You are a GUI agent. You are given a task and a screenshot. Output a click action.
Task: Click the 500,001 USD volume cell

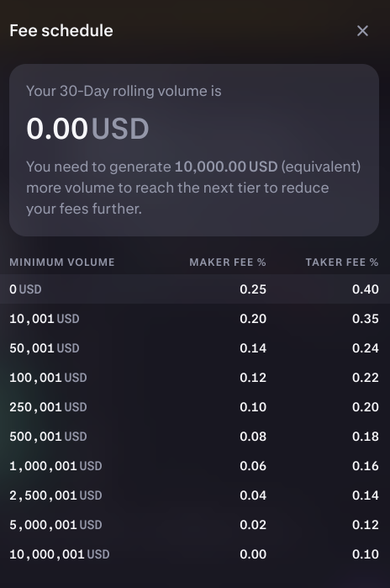[x=48, y=437]
